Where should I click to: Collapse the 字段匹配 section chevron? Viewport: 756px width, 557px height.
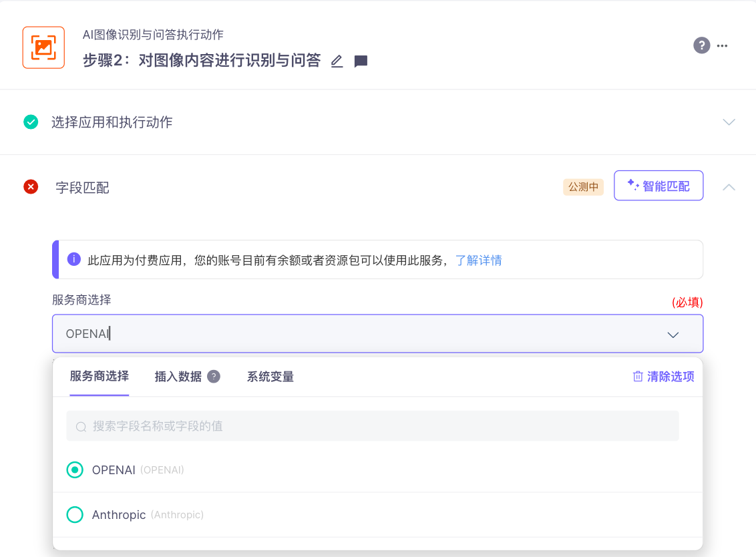[729, 187]
